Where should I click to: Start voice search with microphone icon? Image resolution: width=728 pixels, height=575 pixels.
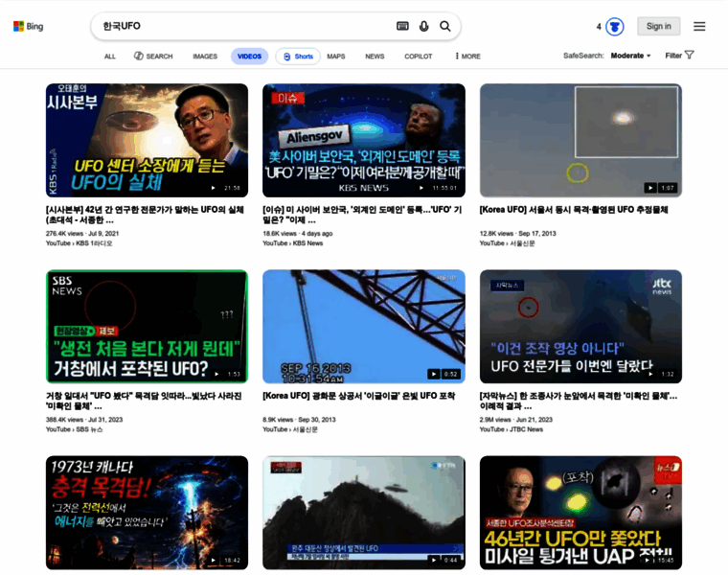[424, 26]
